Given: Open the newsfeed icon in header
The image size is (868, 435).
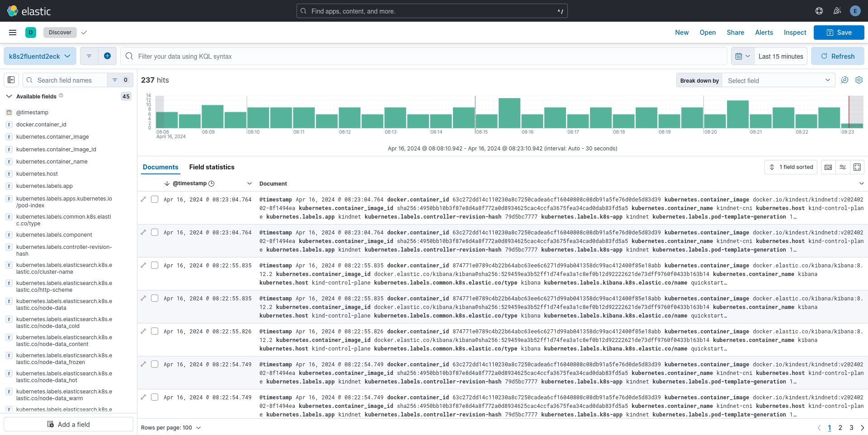Looking at the screenshot, I should click(x=837, y=11).
